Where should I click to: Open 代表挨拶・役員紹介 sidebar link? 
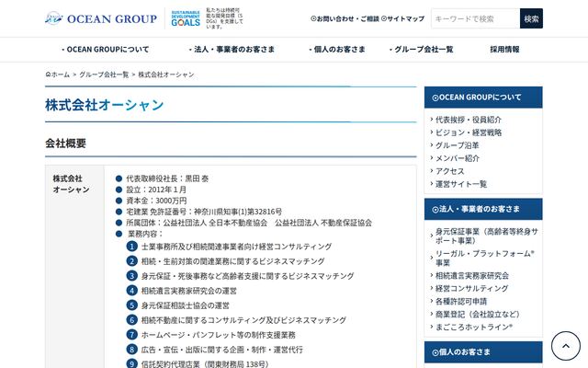point(468,120)
